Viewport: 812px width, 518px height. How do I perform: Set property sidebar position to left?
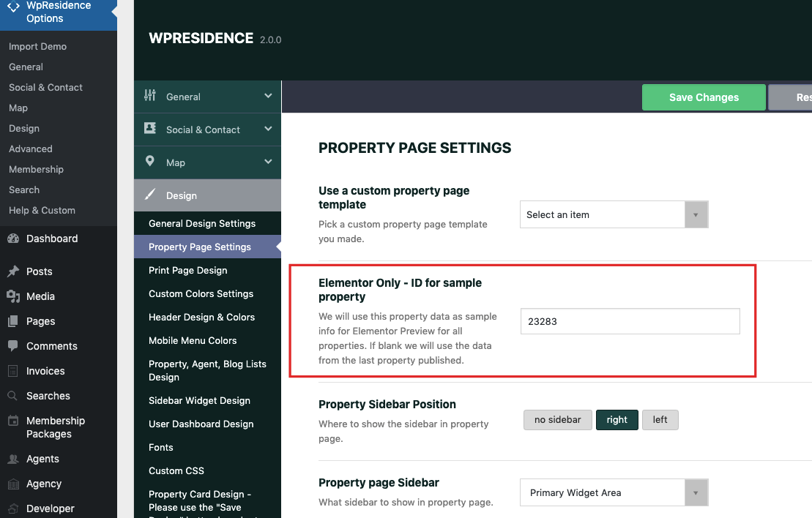(660, 420)
